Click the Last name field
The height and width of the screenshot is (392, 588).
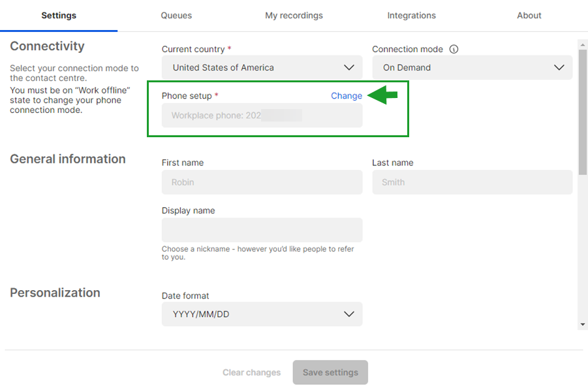472,182
